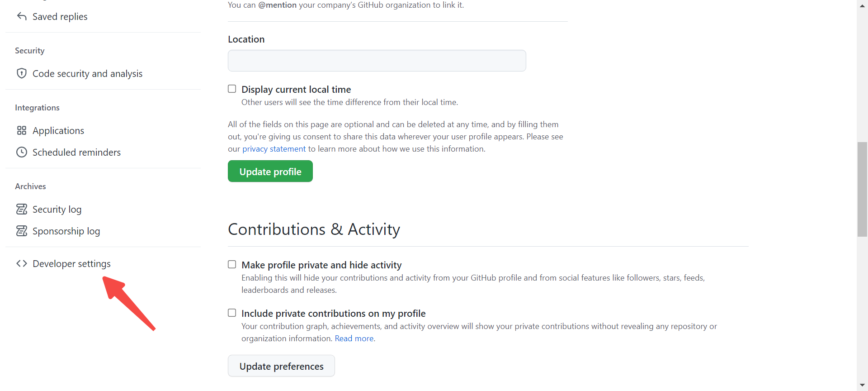Enable Display current local time checkbox
868x391 pixels.
point(232,89)
